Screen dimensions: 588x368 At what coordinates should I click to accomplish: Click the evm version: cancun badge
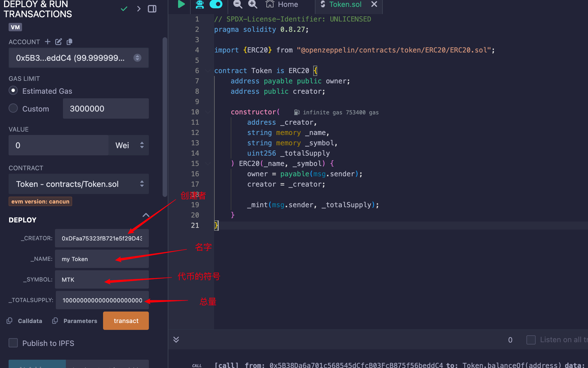pyautogui.click(x=40, y=201)
